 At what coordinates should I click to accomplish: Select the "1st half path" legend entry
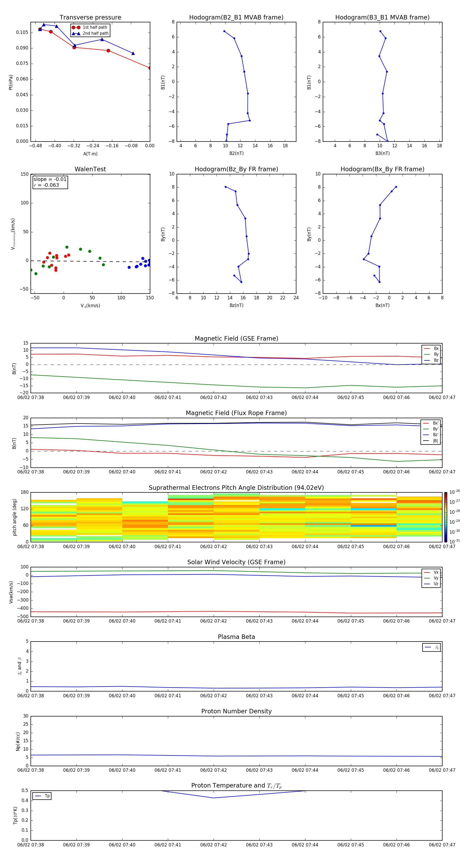[x=90, y=27]
